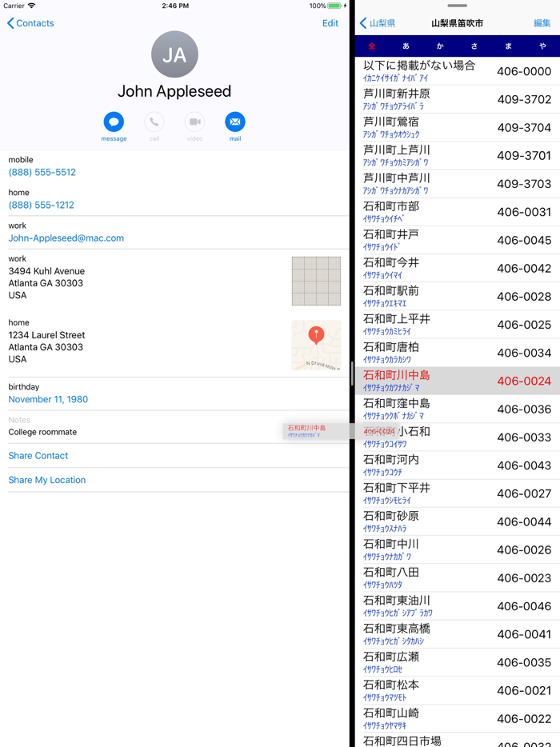Image resolution: width=560 pixels, height=747 pixels.
Task: Tap work address 3494 Kuhl Avenue
Action: tap(46, 283)
